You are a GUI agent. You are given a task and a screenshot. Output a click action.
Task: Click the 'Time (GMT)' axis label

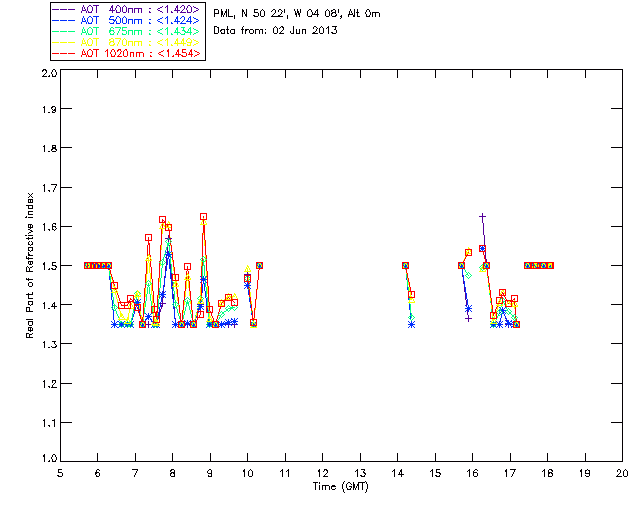(340, 487)
